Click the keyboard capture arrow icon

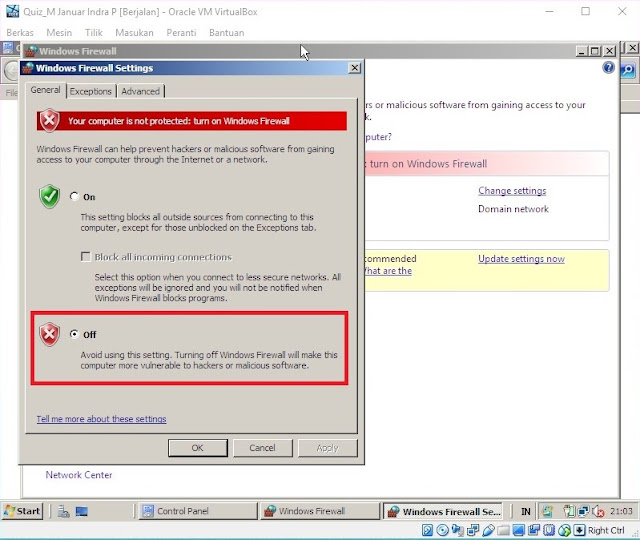tap(580, 530)
